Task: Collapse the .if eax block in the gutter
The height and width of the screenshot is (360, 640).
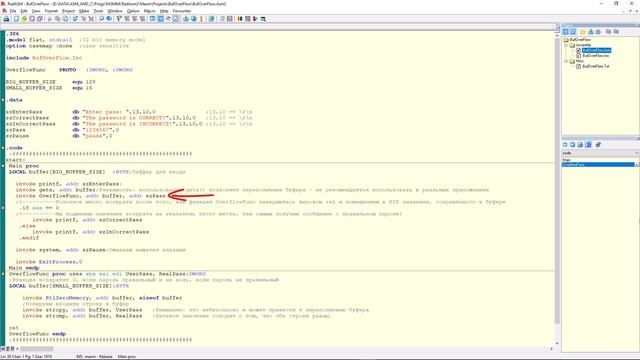Action: tap(3, 208)
